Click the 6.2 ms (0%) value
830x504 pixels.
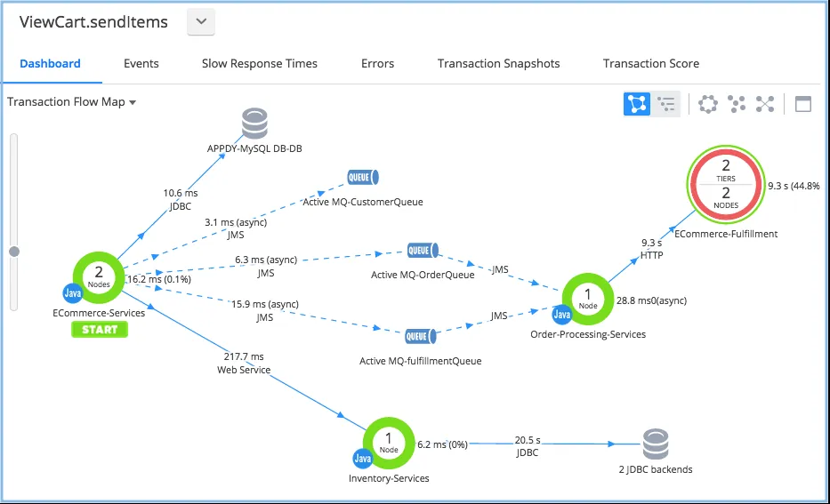coord(442,444)
